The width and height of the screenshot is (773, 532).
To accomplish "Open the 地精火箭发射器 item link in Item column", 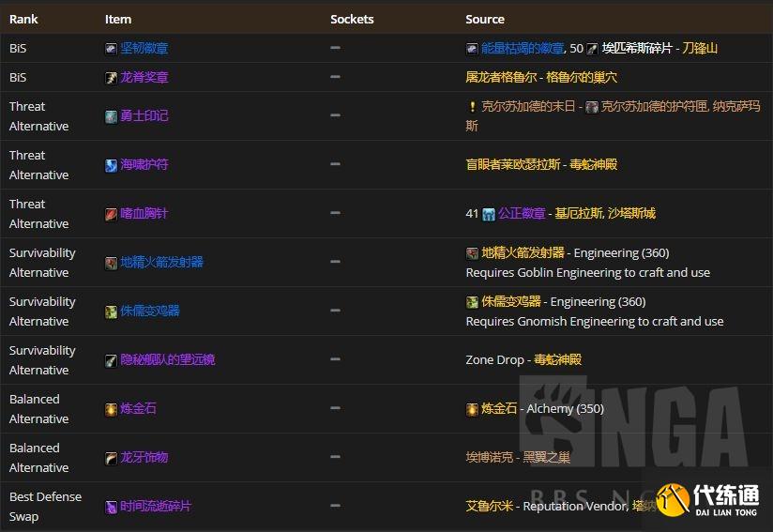I will pos(161,262).
